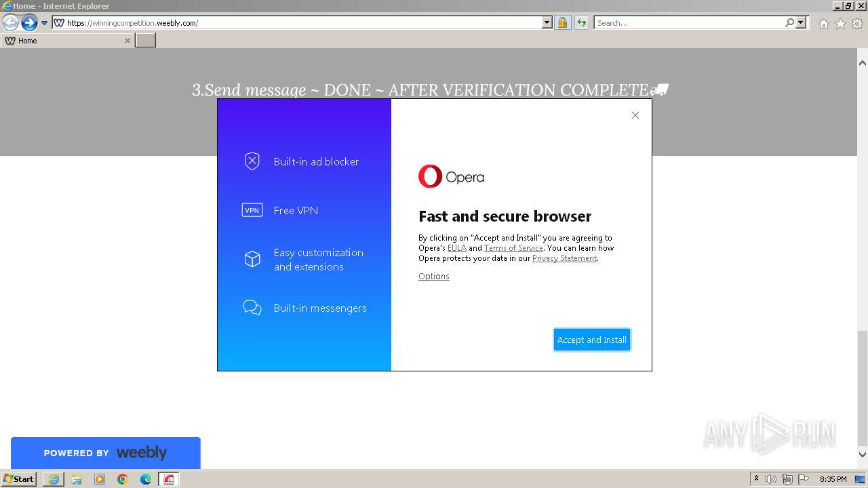Click into the Search box
Viewport: 868px width, 488px height.
click(688, 23)
